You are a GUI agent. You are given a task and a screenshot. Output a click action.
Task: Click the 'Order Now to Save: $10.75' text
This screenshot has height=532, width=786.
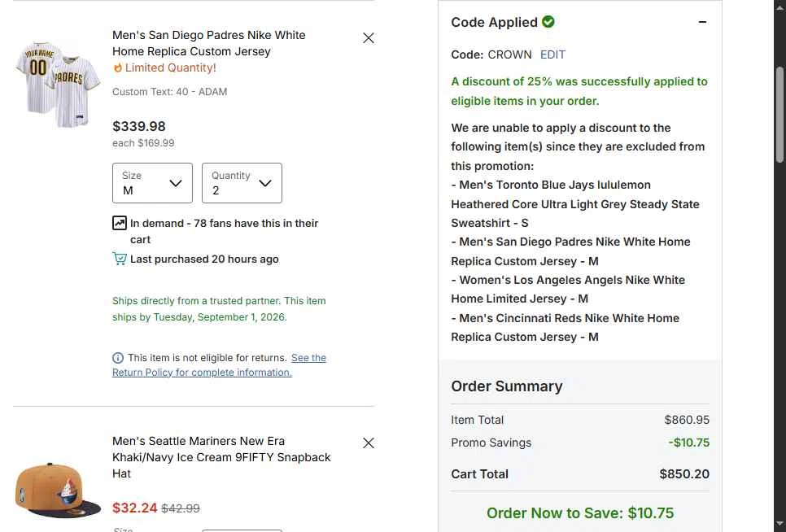[x=580, y=513]
